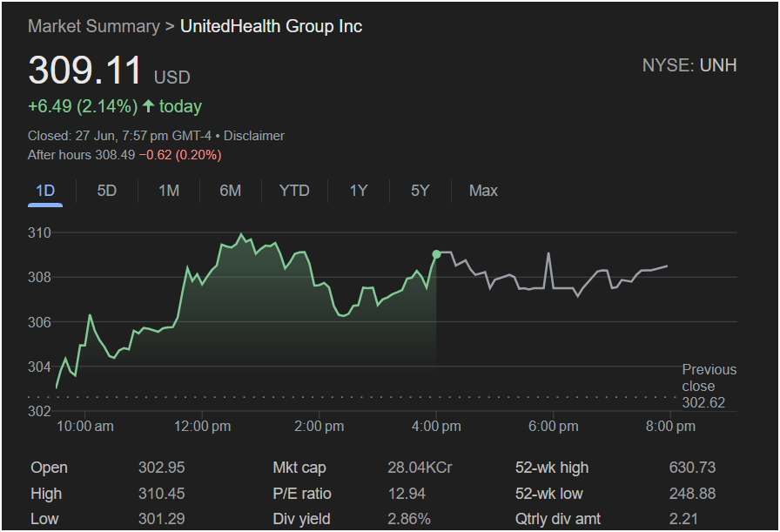Click the After hours 308.49 text
The height and width of the screenshot is (532, 780).
[x=81, y=155]
